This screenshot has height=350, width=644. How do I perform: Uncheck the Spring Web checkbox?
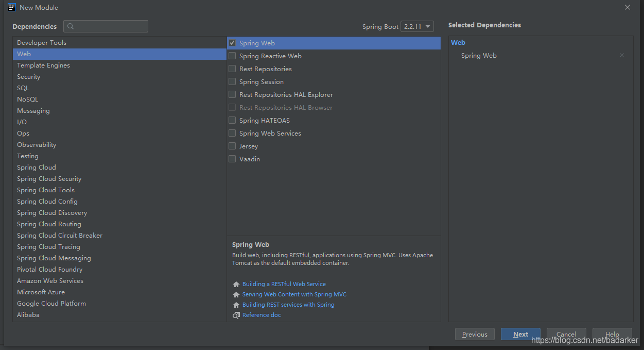[x=232, y=43]
